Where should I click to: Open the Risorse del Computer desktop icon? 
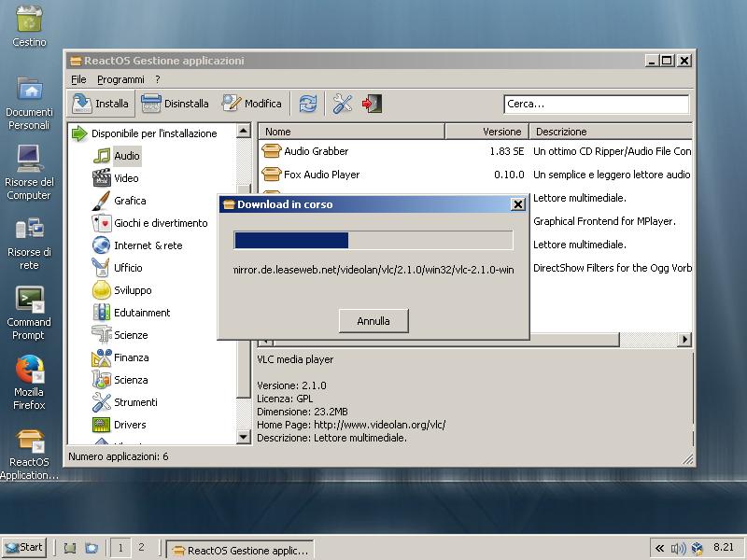pos(29,173)
